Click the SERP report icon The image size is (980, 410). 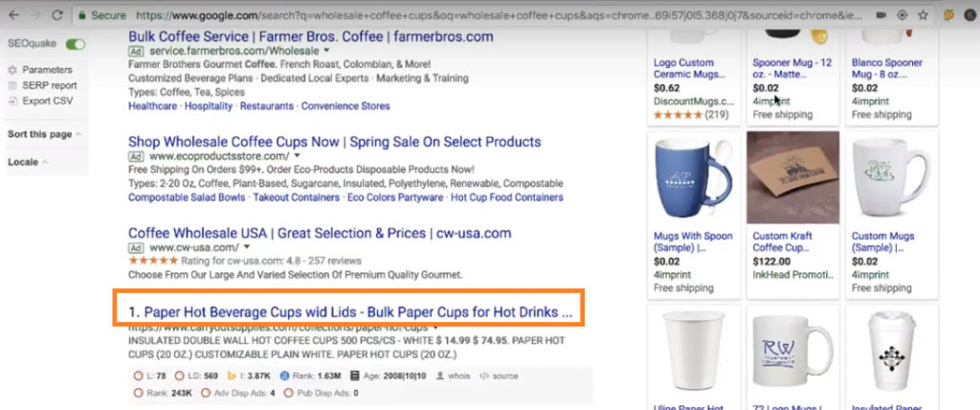pyautogui.click(x=12, y=85)
